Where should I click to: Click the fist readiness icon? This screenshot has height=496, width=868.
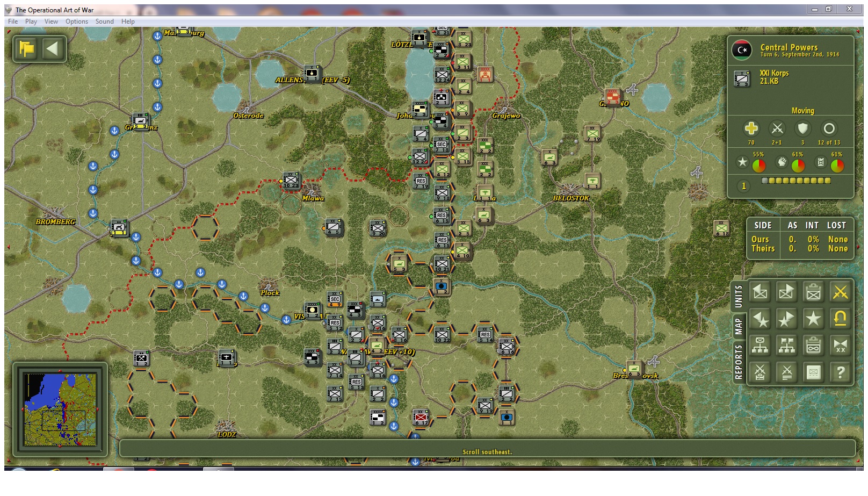(782, 162)
